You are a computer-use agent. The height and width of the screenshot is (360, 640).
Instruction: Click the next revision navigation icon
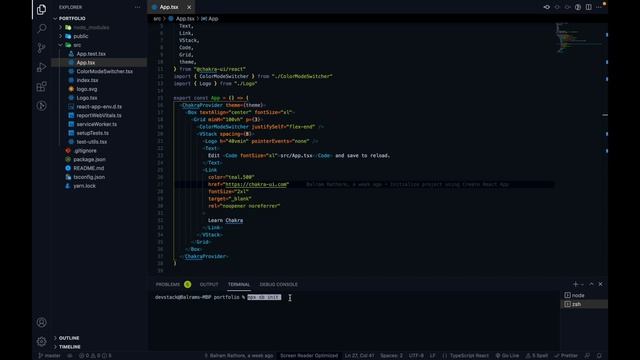pyautogui.click(x=567, y=7)
